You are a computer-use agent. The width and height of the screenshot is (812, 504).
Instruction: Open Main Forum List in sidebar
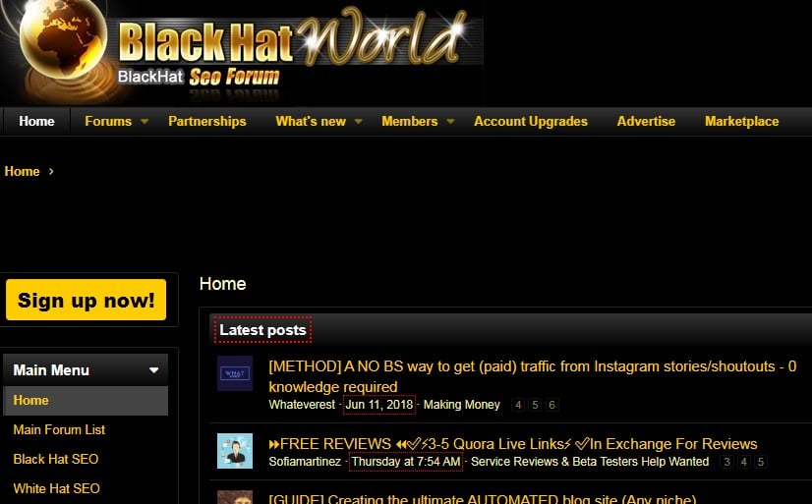[x=59, y=429]
